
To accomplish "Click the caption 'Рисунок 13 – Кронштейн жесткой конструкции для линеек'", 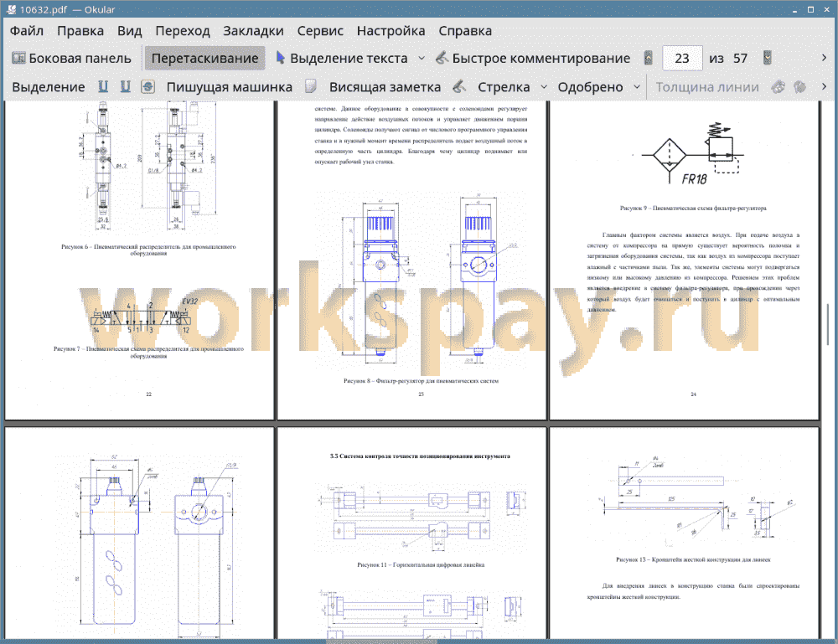I will point(693,559).
